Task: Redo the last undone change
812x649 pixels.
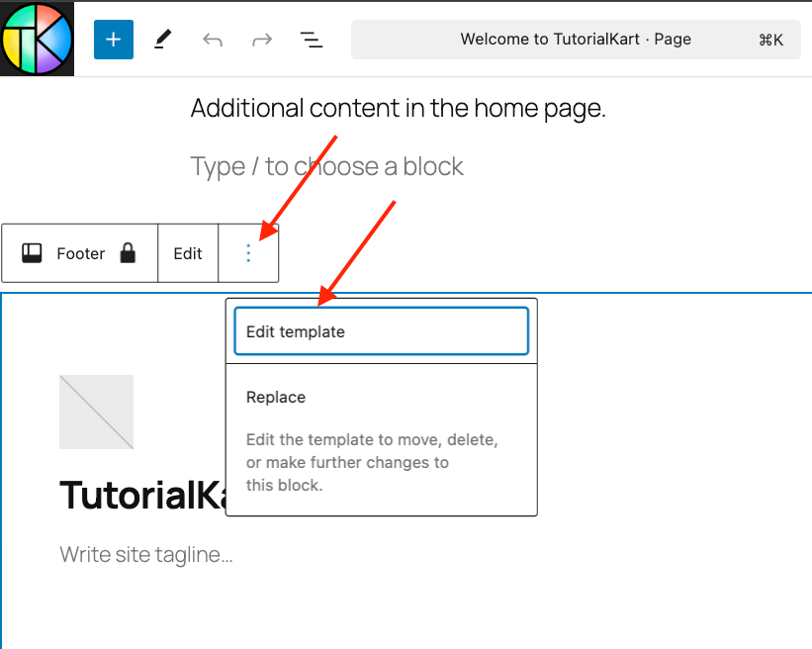Action: tap(262, 40)
